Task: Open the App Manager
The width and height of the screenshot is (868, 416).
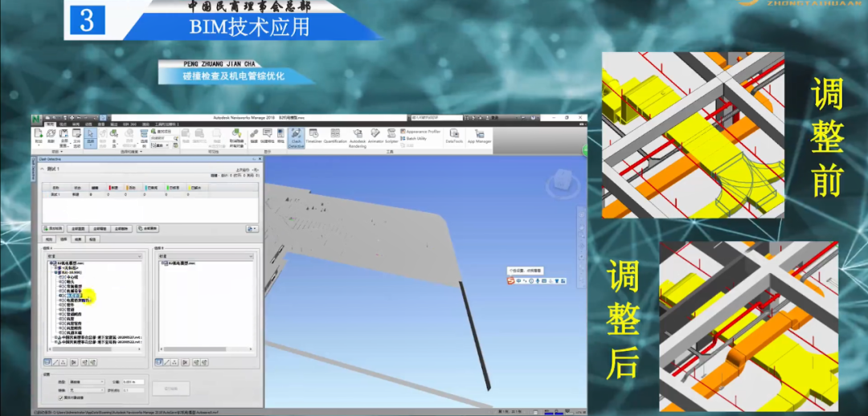Action: click(x=479, y=136)
